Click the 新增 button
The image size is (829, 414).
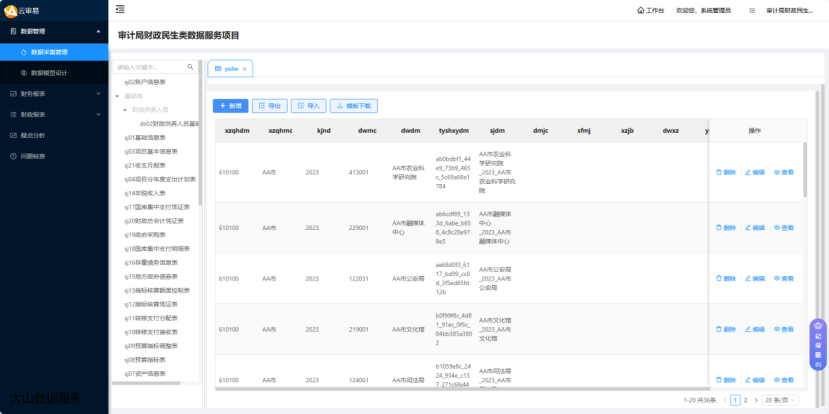[x=231, y=105]
